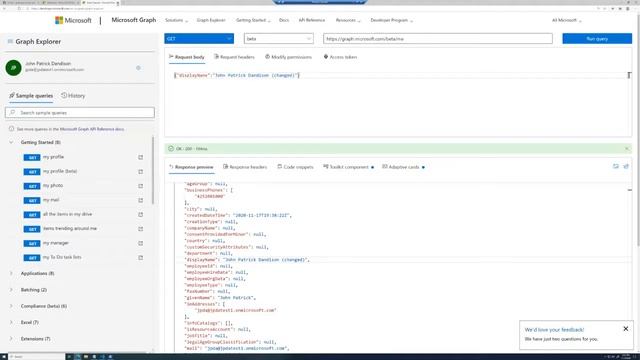The image size is (640, 360).
Task: Click GET badge of my mail query
Action: click(32, 200)
